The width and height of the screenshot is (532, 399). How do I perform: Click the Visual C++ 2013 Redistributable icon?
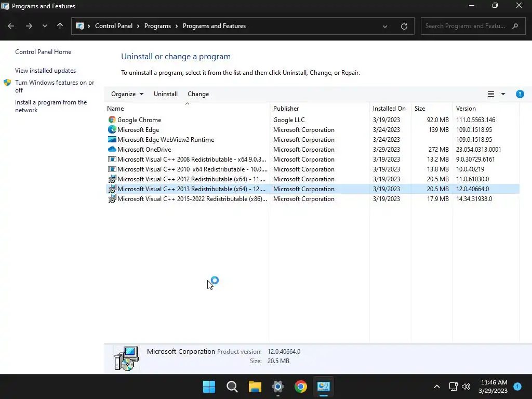click(x=112, y=189)
